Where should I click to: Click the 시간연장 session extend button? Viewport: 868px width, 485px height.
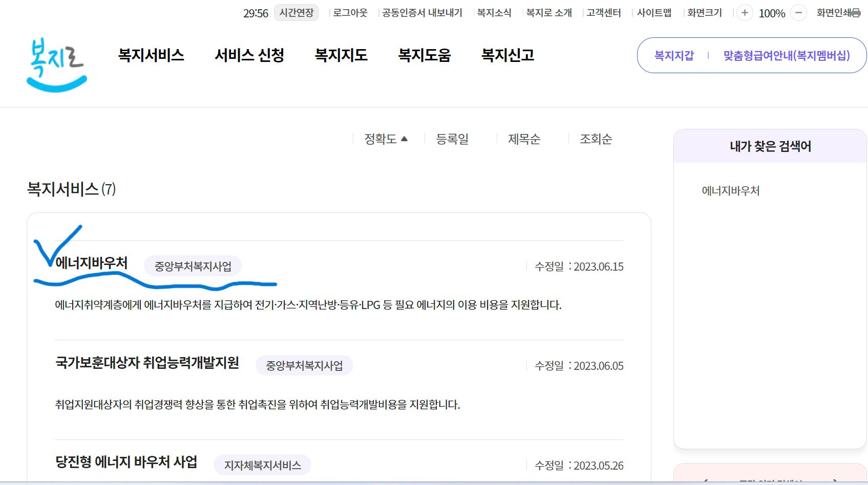296,13
